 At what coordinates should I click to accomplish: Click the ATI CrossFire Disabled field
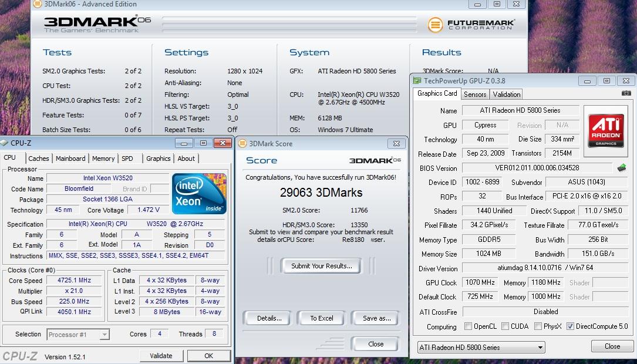coord(545,312)
